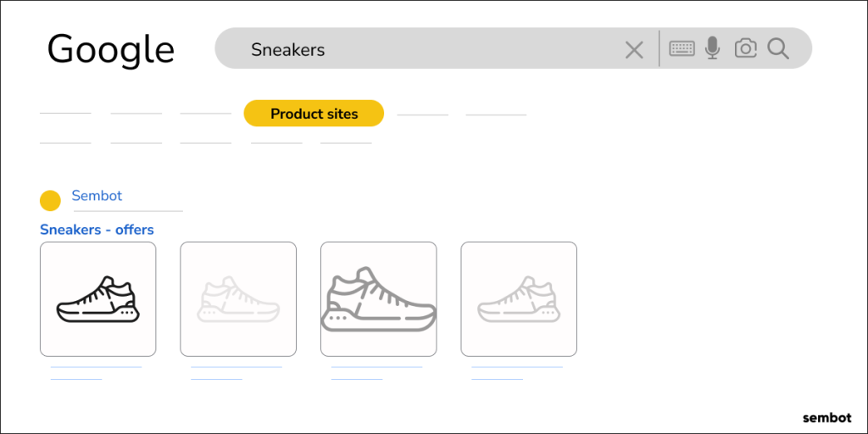Click the URL line beneath Sembot name

click(x=128, y=211)
